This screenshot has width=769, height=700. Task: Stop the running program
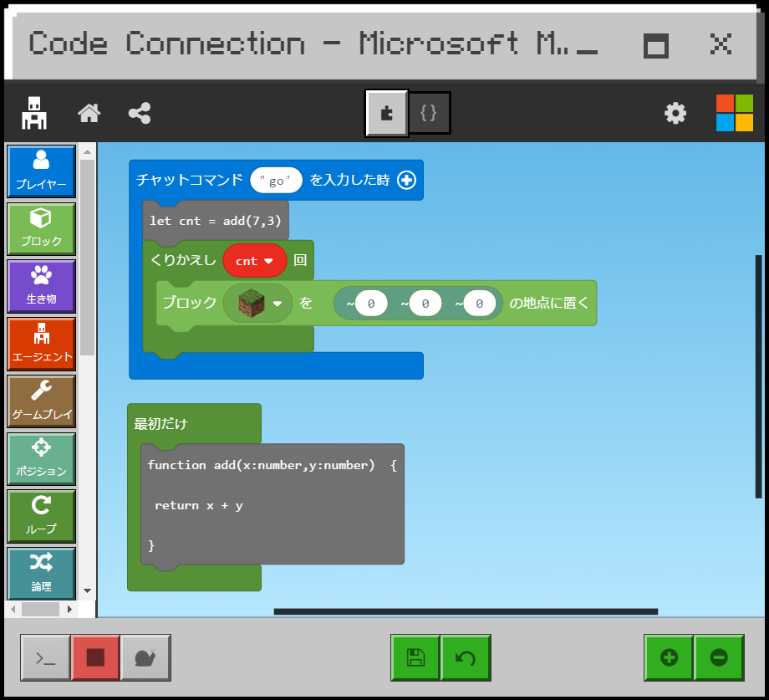(x=94, y=657)
